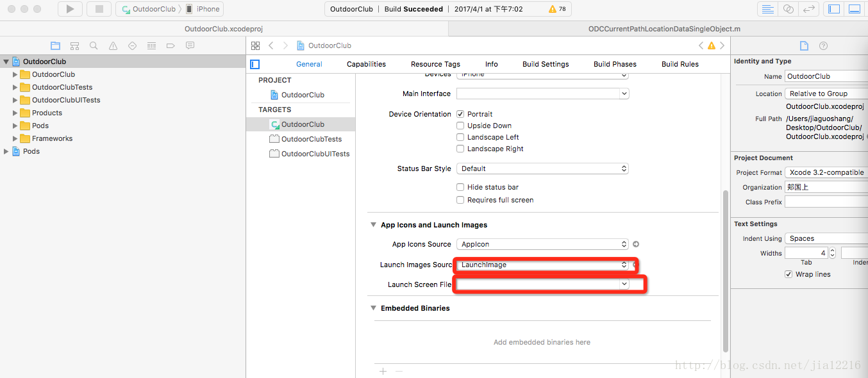
Task: Adjust the Tab width stepper
Action: coord(833,253)
